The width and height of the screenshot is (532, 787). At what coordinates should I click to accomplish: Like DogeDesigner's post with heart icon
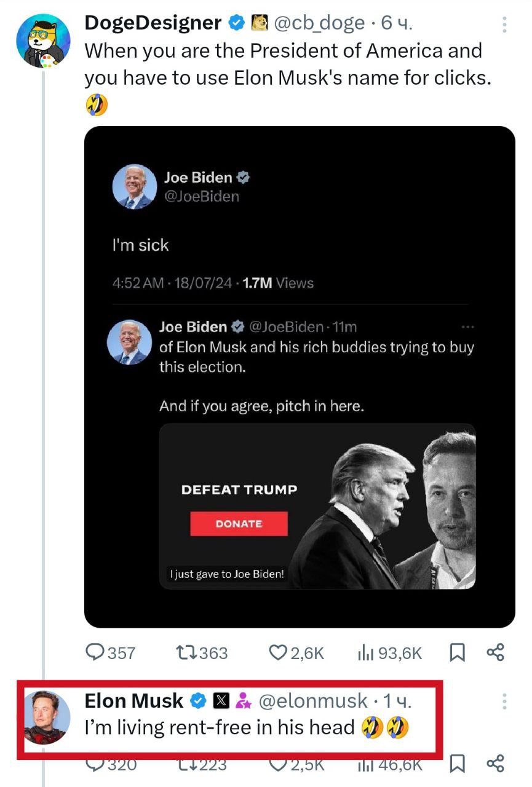(x=278, y=652)
